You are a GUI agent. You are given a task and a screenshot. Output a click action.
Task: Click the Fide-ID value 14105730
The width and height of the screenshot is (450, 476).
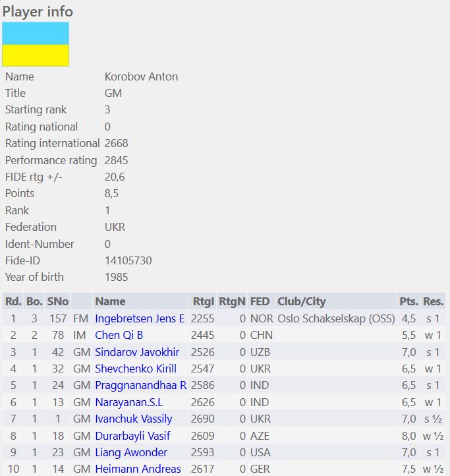click(x=128, y=260)
